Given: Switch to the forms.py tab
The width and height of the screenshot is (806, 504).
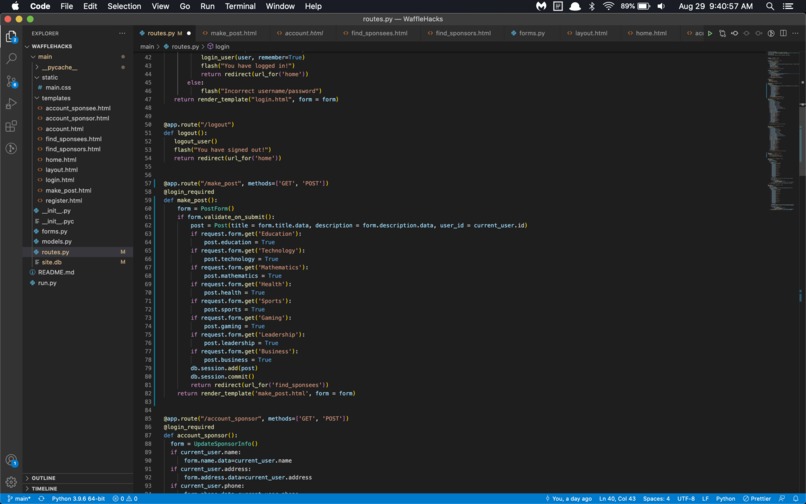Looking at the screenshot, I should point(532,33).
